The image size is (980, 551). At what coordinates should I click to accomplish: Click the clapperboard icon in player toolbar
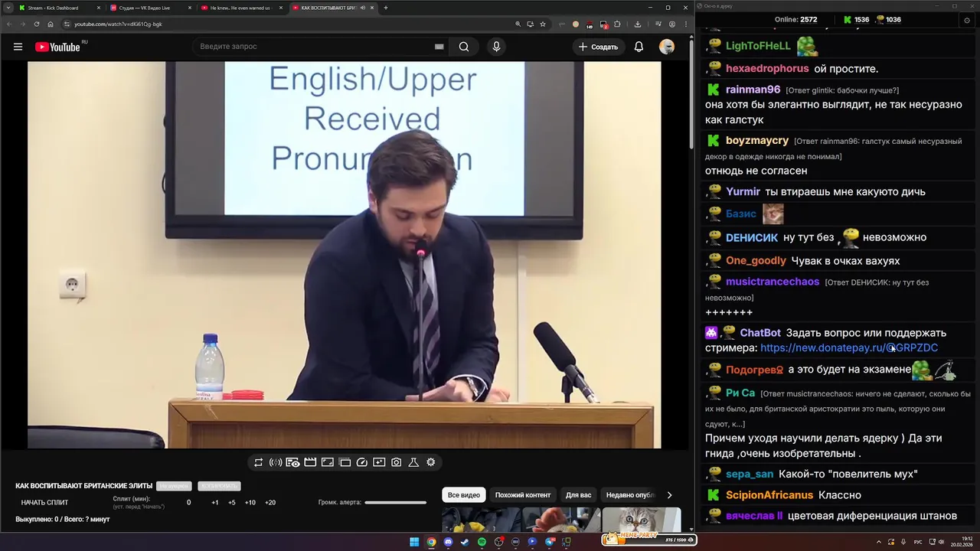[310, 462]
